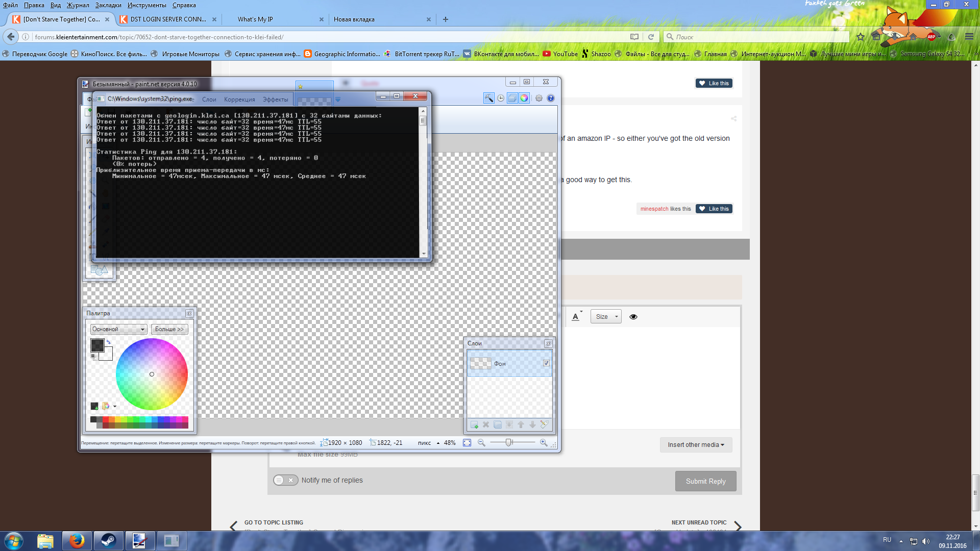Open paint.net settings gear icon

pyautogui.click(x=539, y=98)
